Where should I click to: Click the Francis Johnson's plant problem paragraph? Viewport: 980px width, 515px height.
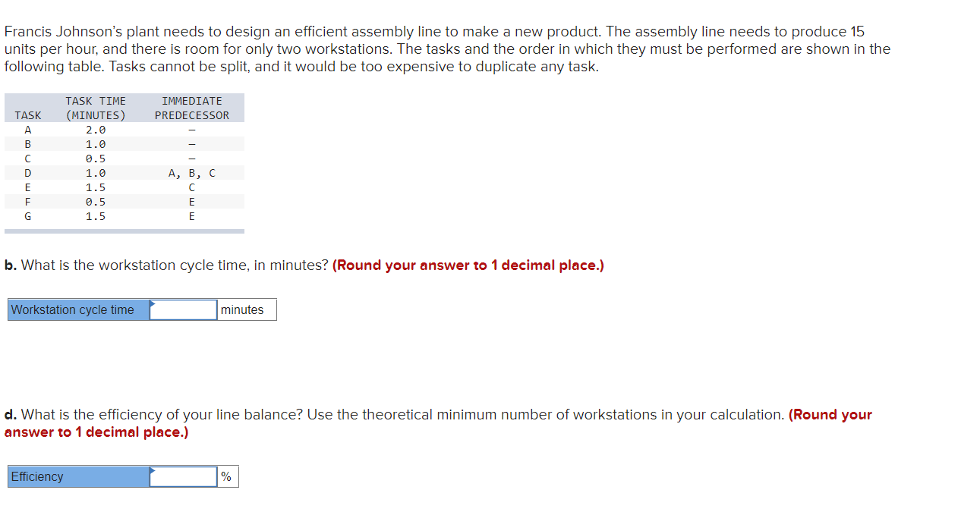448,49
